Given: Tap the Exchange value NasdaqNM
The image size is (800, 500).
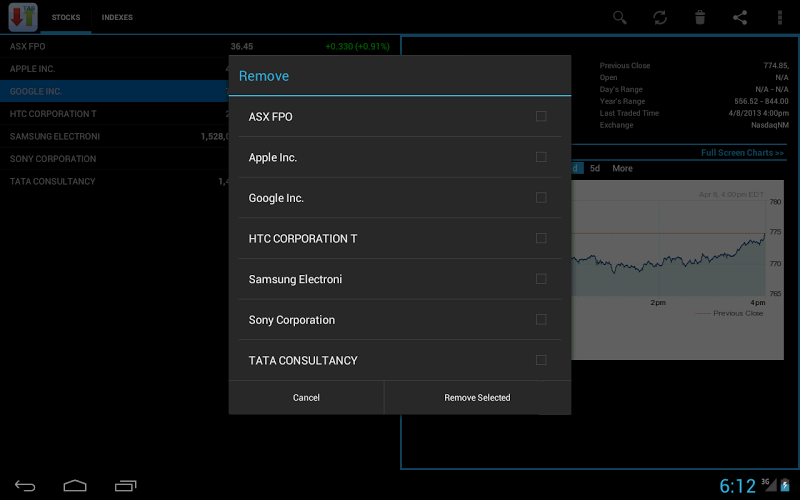Looking at the screenshot, I should pos(769,125).
